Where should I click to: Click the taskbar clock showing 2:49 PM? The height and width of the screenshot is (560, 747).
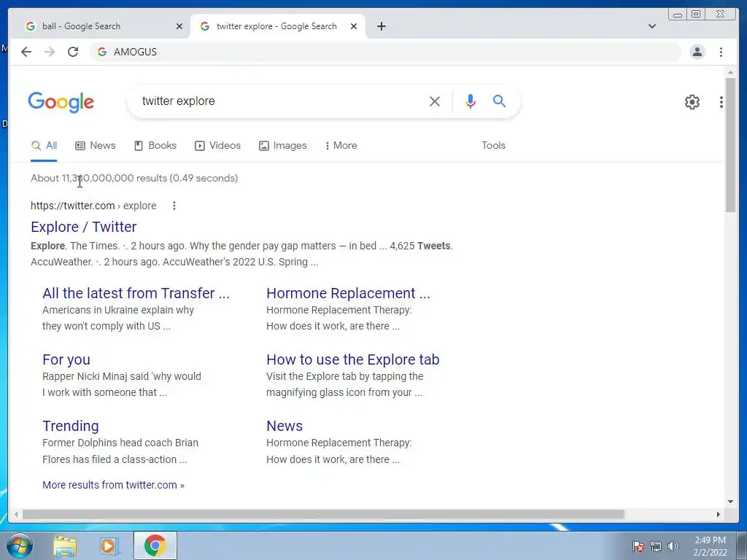(710, 546)
